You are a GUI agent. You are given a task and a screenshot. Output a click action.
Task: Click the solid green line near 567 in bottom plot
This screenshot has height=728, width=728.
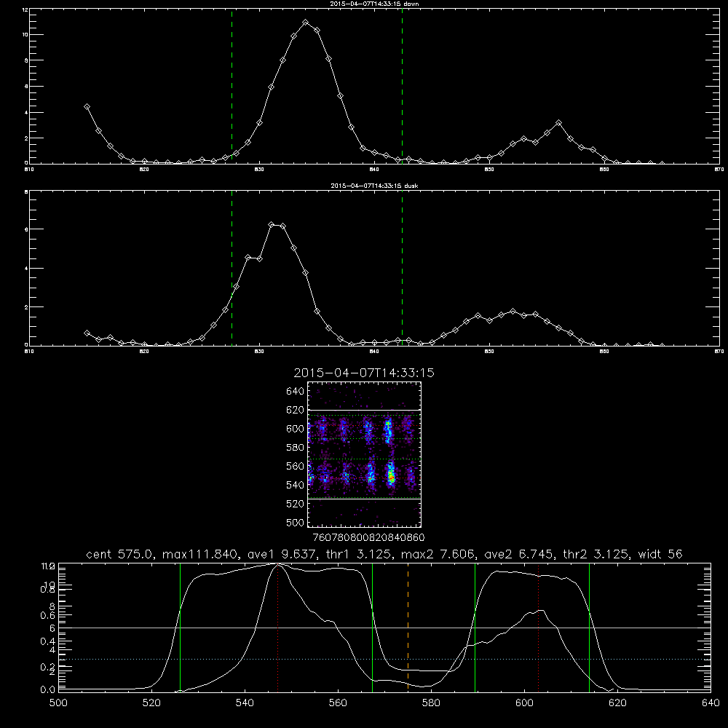tap(372, 626)
